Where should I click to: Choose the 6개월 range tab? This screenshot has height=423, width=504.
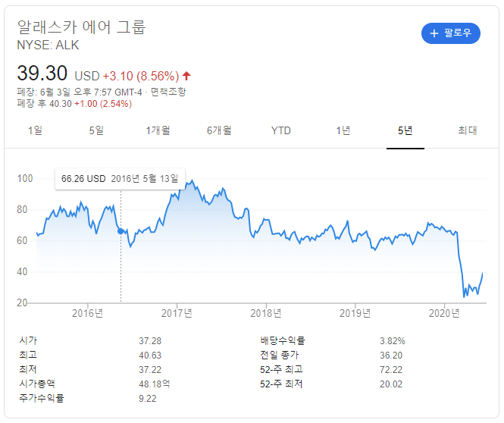pos(219,130)
